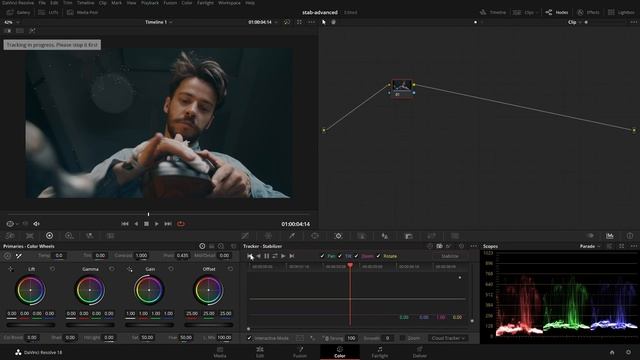Open the Gallery panel

[x=19, y=12]
